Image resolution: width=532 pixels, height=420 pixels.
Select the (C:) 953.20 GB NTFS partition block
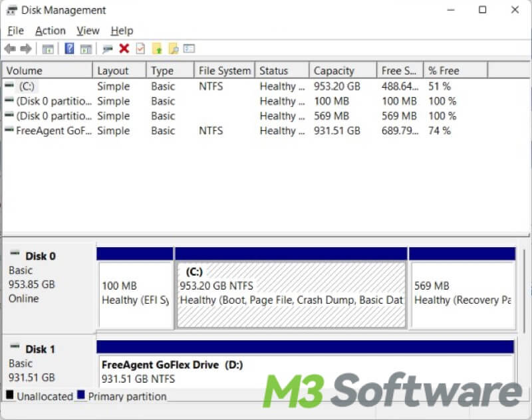(291, 288)
